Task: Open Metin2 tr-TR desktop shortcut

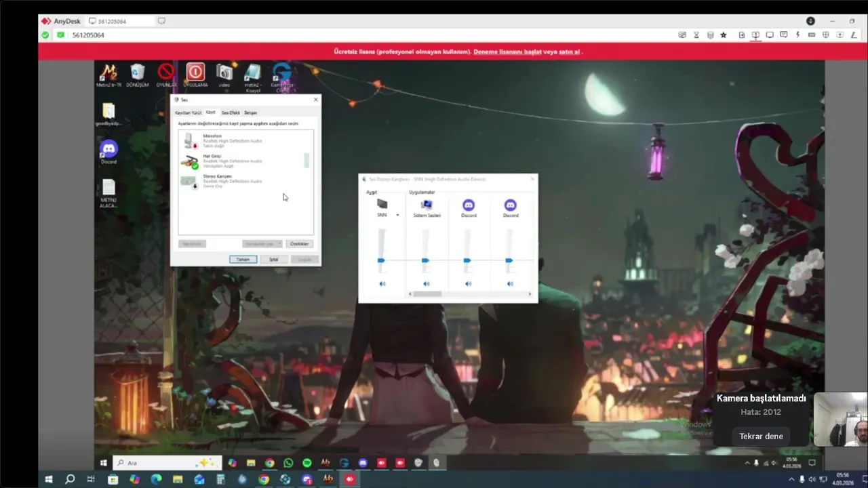Action: [x=108, y=75]
